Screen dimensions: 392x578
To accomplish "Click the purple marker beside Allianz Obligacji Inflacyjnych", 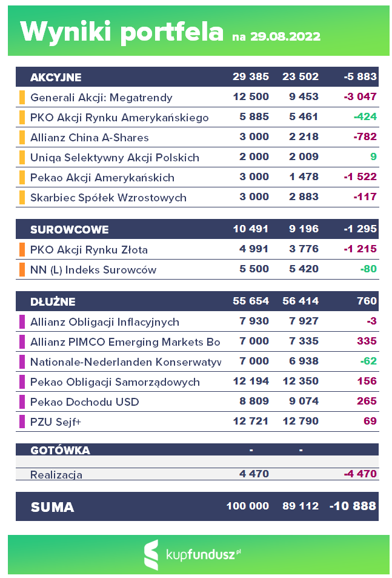I will pyautogui.click(x=22, y=322).
